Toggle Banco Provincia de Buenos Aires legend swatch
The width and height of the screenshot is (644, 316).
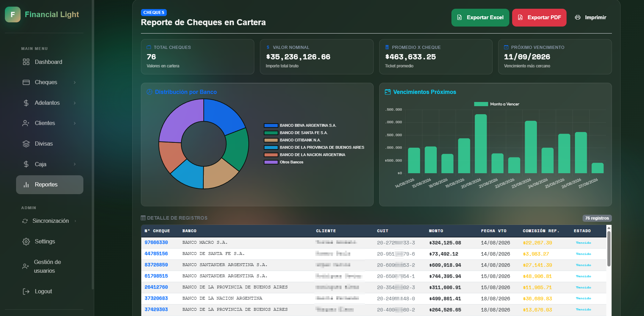pyautogui.click(x=271, y=147)
